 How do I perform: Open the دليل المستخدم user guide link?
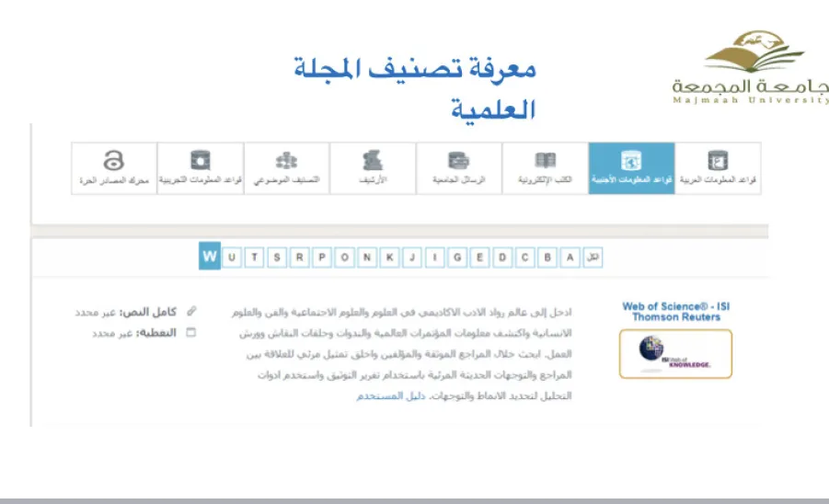[391, 395]
